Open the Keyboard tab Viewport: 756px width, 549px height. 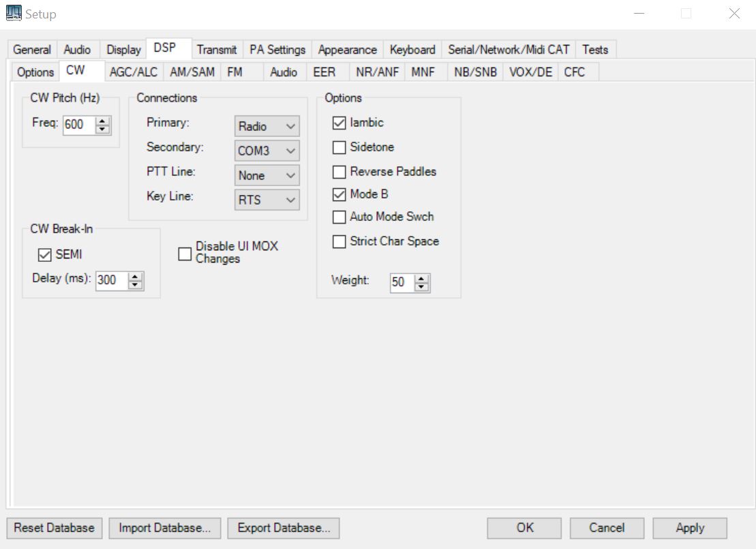point(412,50)
